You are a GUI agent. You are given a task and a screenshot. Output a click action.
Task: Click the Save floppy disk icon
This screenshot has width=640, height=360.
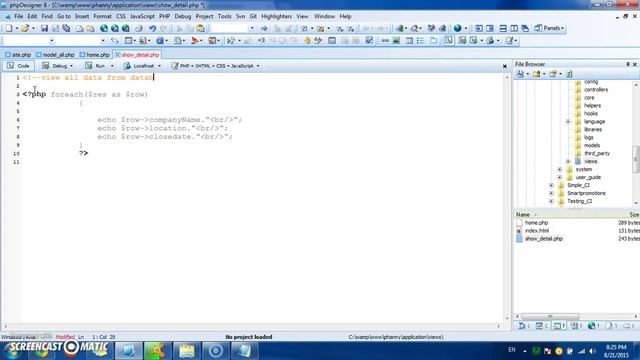coord(44,28)
